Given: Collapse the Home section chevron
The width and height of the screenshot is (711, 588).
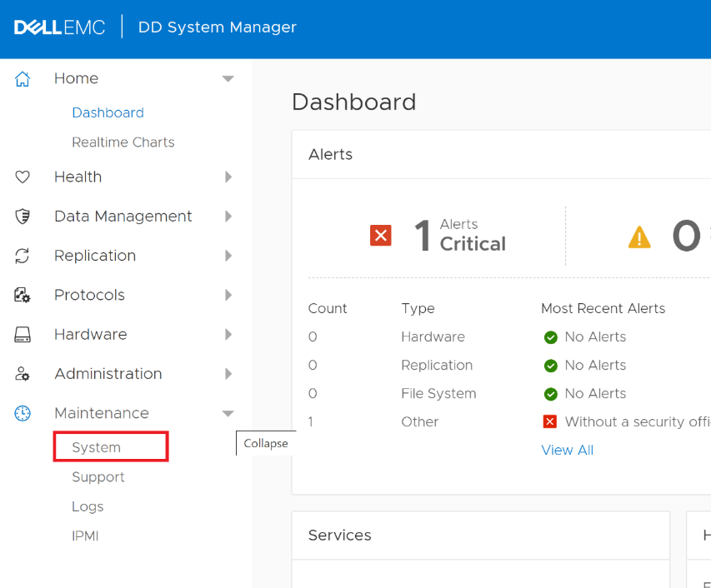Looking at the screenshot, I should point(228,77).
